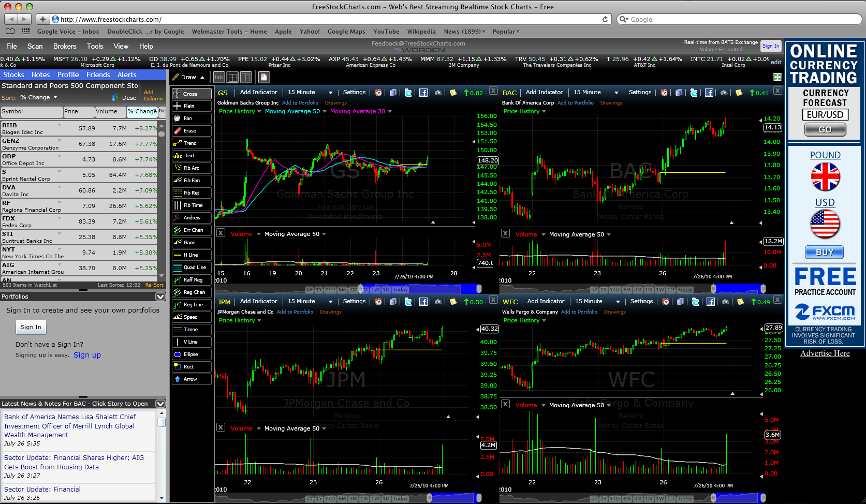Remove the JPM Volume pane via X box
Screen dimensions: 866x504
tap(221, 427)
